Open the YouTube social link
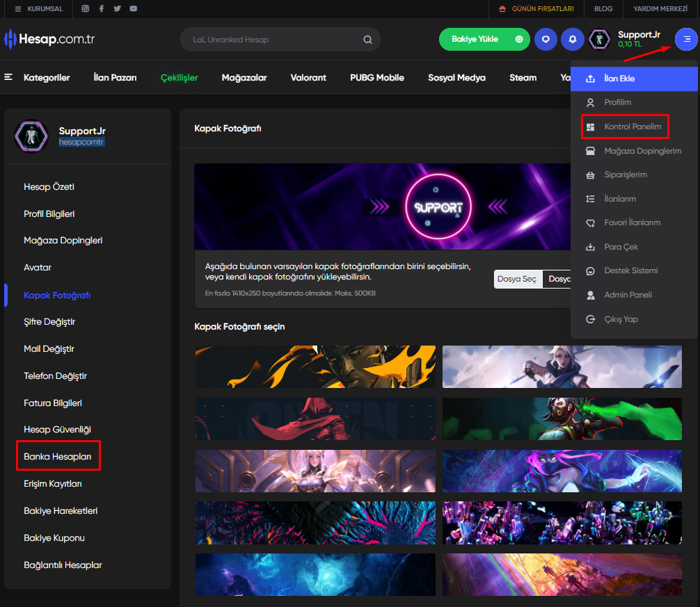 point(134,8)
